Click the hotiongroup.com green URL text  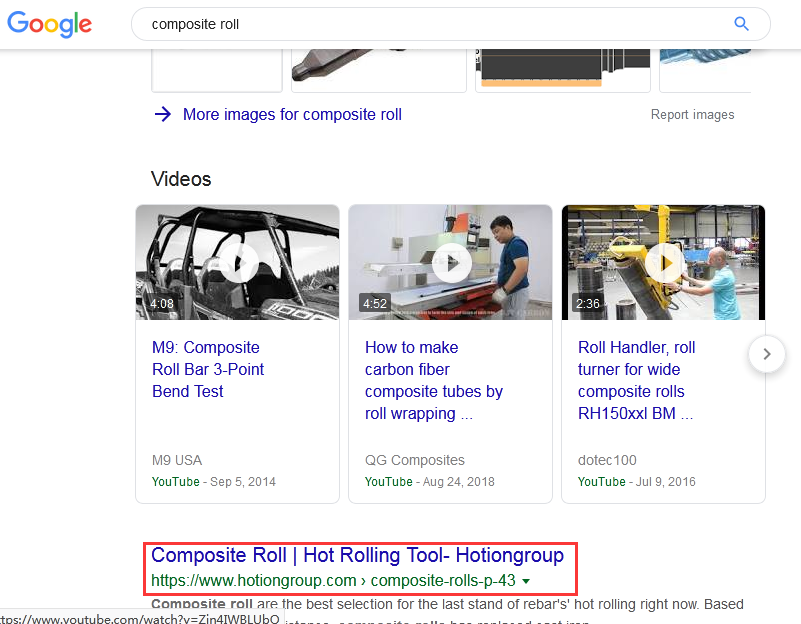pos(333,581)
